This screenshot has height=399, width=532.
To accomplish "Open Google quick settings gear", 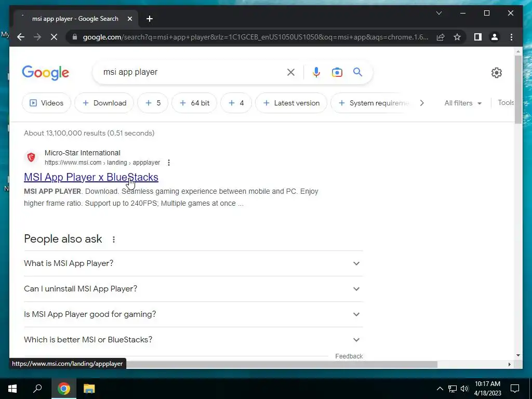I will click(496, 72).
